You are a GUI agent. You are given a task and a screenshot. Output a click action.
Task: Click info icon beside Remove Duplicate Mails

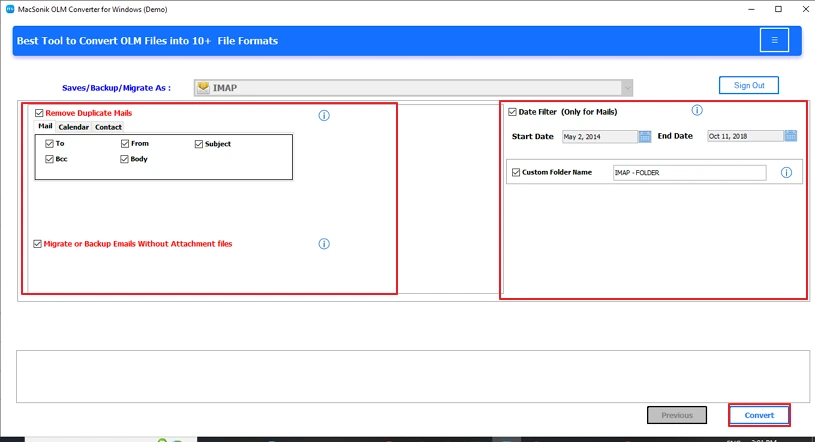coord(324,116)
